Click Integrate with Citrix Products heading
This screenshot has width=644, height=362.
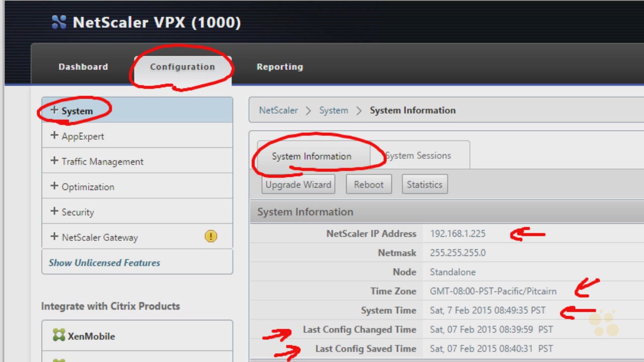click(111, 306)
